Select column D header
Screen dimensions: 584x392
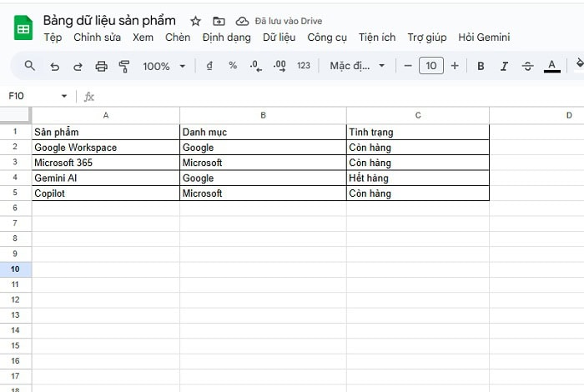coord(536,115)
